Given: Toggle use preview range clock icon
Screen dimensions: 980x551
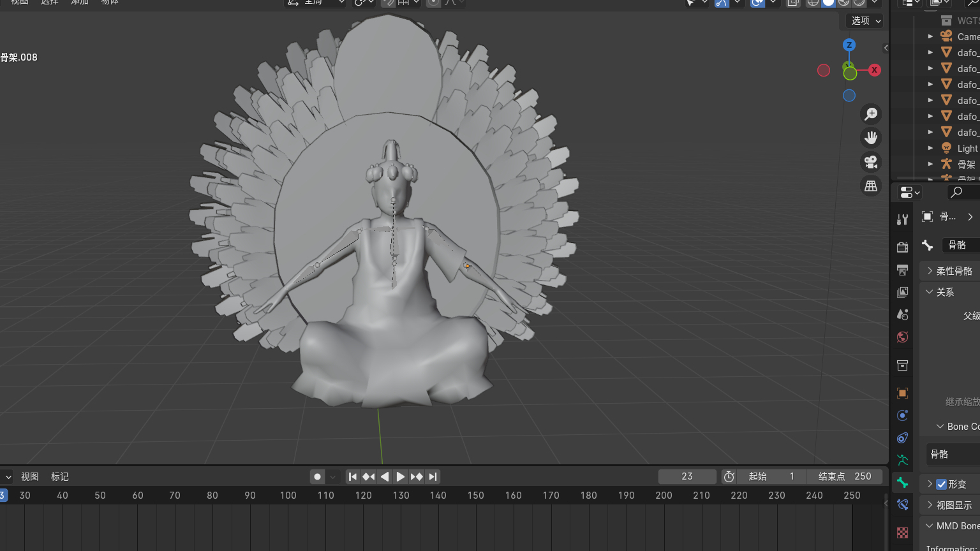Looking at the screenshot, I should 729,477.
